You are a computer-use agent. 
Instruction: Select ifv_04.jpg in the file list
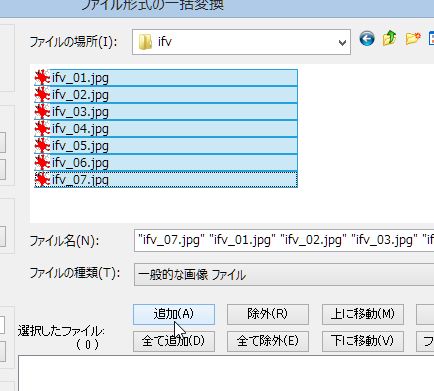point(166,129)
